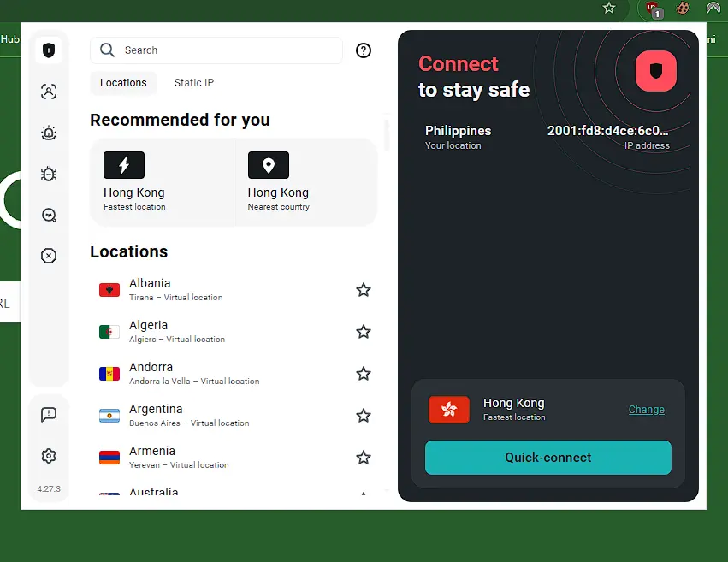Select Algeria Algiers location row
The width and height of the screenshot is (728, 562).
(x=234, y=332)
